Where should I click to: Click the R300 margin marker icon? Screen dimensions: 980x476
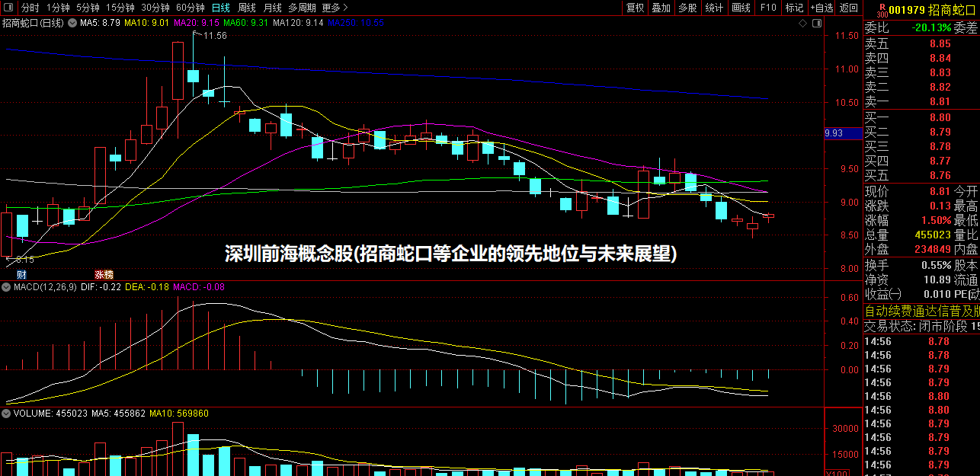click(x=882, y=10)
